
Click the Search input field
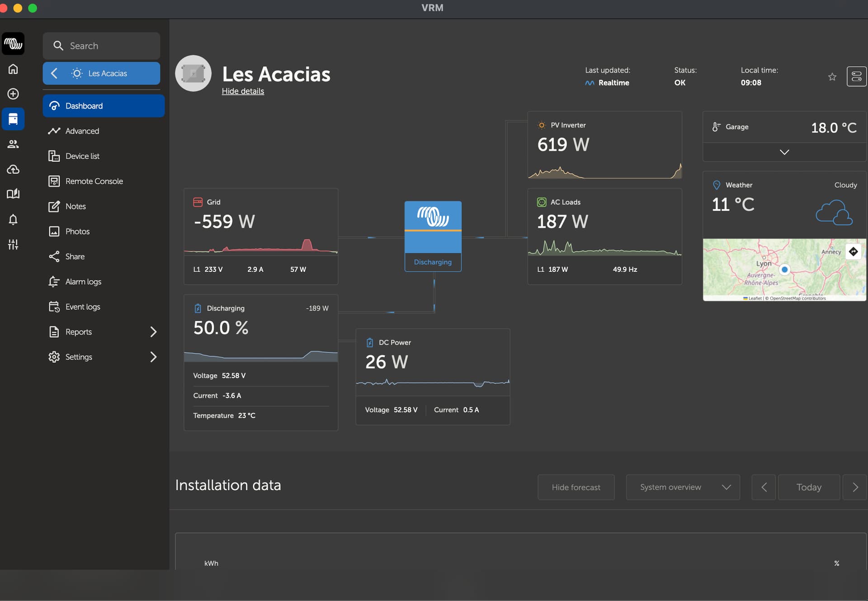102,46
